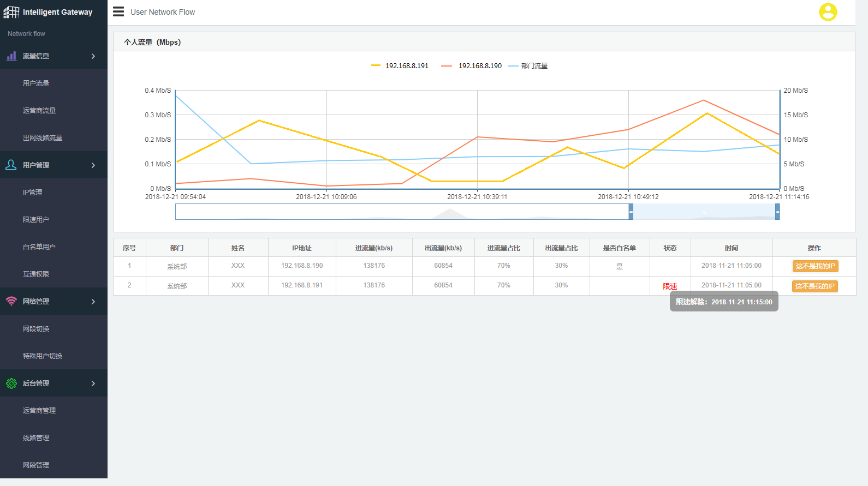Click the 出流量(kb/s) column header

point(443,248)
